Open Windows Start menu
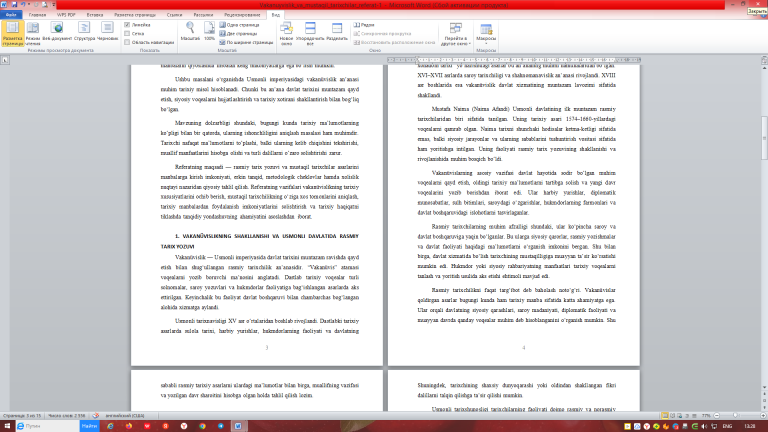The width and height of the screenshot is (768, 432). coord(7,426)
